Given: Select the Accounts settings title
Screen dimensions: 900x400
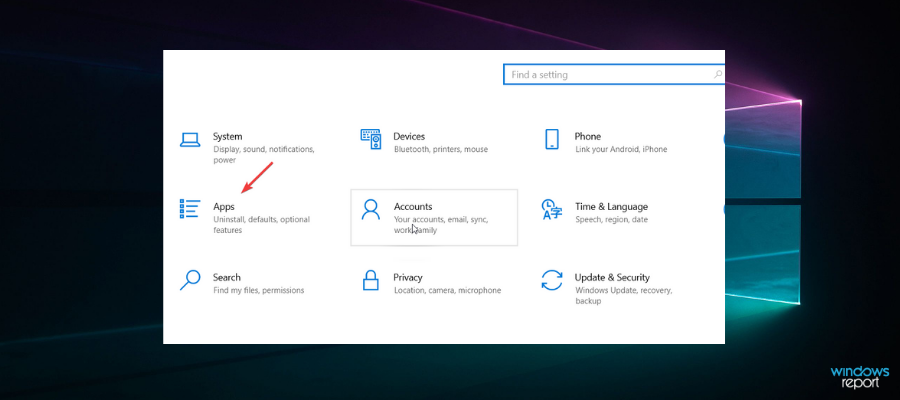Looking at the screenshot, I should pyautogui.click(x=413, y=207).
